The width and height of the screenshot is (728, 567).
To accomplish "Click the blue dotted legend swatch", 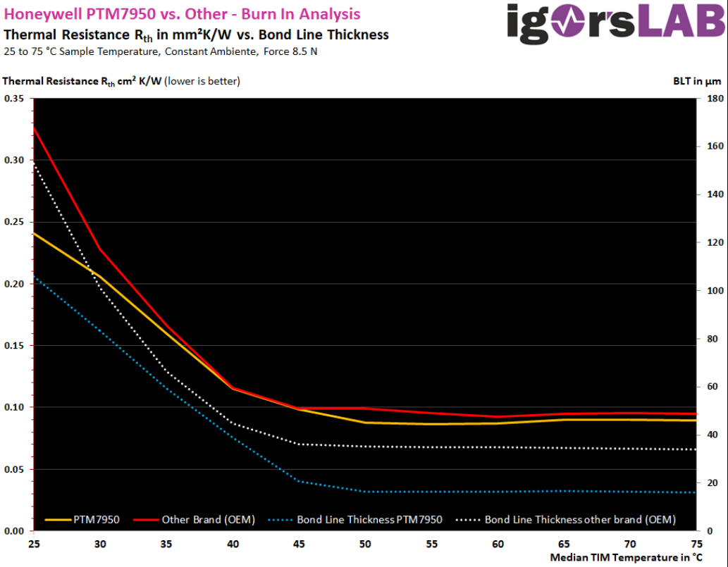I will (x=280, y=520).
